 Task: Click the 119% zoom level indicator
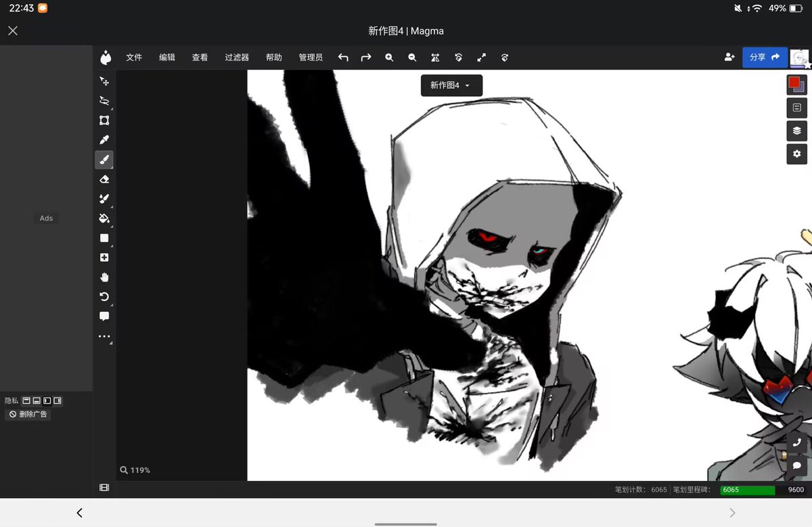[135, 470]
